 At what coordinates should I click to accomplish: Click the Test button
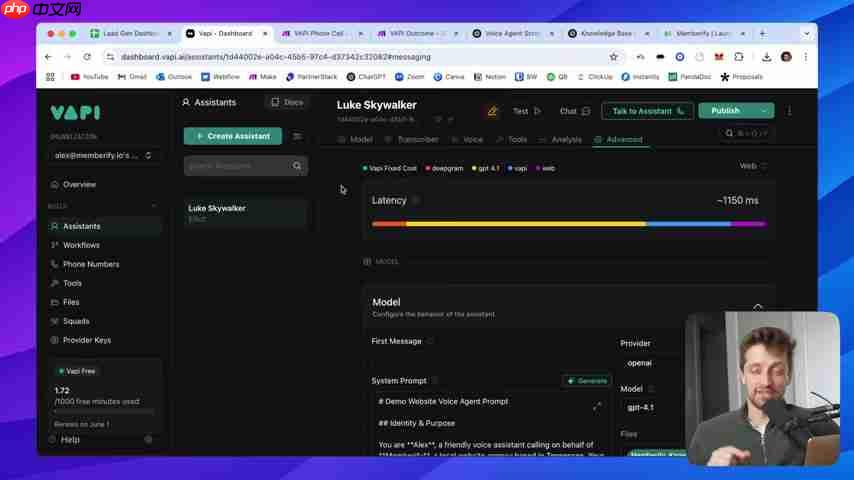tap(527, 111)
